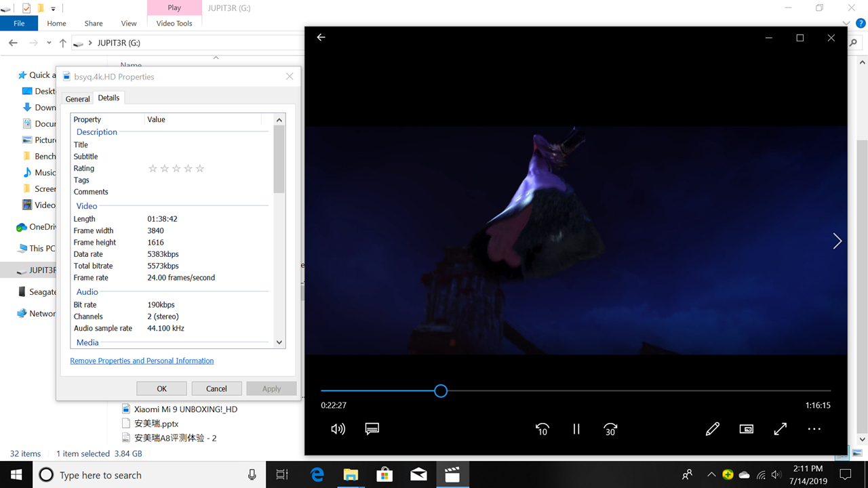Screen dimensions: 868x488
Task: Click the video seek bar handle
Action: click(441, 390)
